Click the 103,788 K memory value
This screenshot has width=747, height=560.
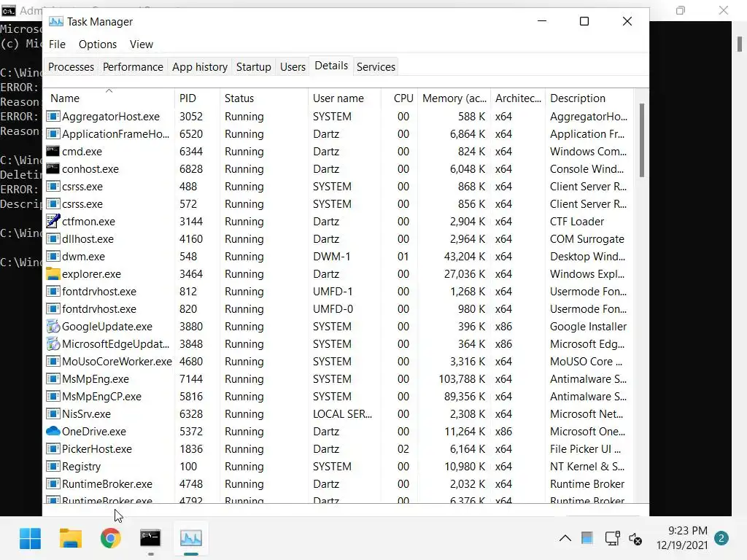462,379
